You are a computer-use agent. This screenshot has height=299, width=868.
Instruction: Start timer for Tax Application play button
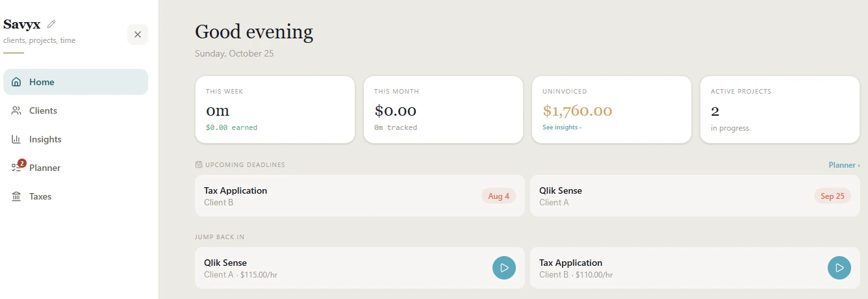click(839, 268)
